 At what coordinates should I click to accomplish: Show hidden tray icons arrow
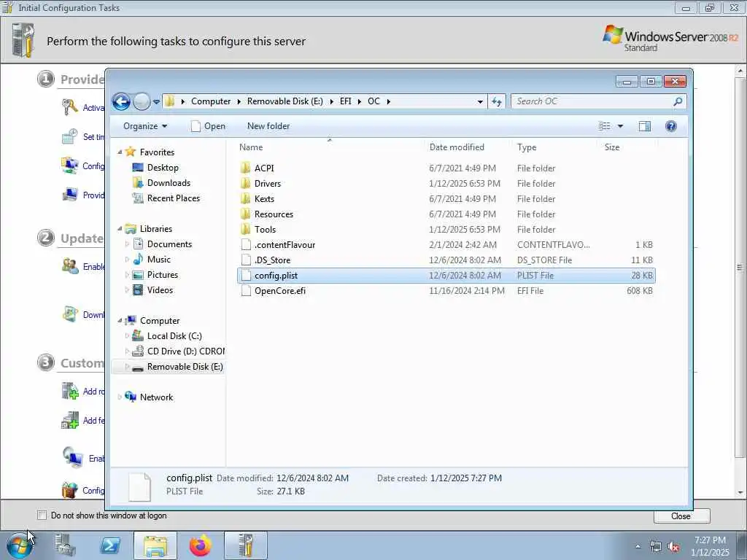638,547
